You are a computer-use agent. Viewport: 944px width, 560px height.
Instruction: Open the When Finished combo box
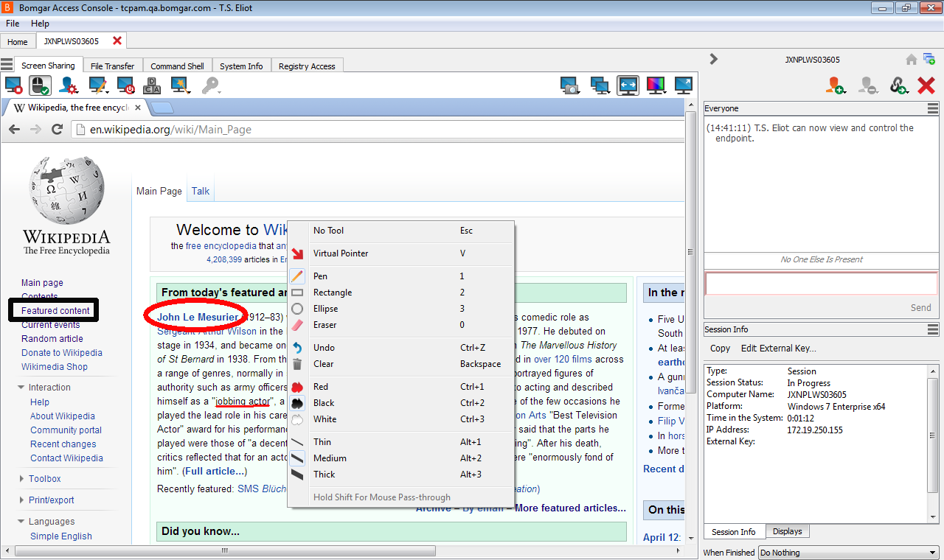(x=848, y=553)
